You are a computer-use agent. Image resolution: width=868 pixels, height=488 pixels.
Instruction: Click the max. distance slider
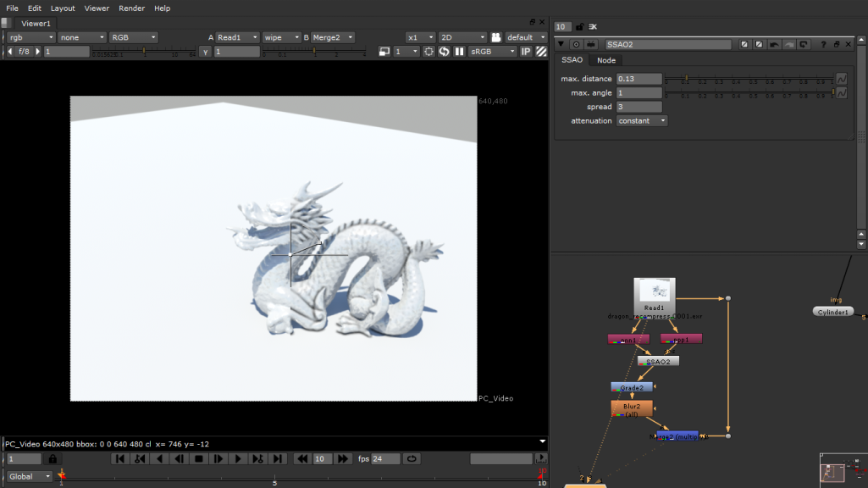pyautogui.click(x=749, y=79)
